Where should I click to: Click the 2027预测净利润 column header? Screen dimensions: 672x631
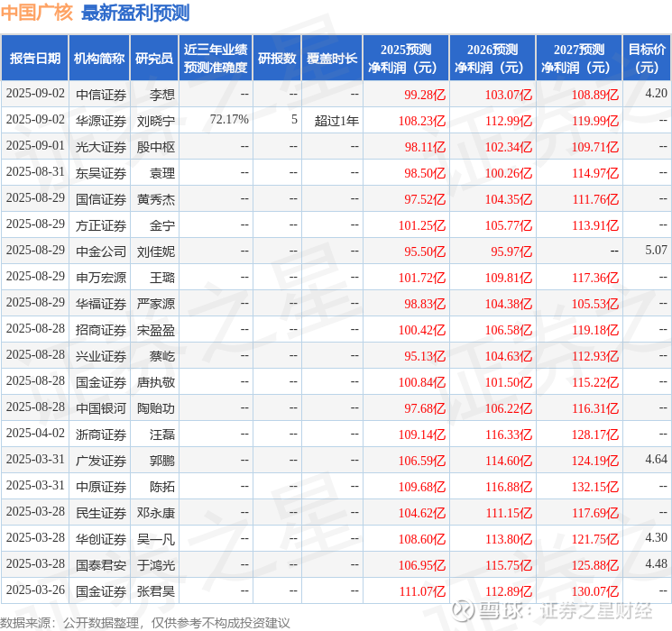(x=579, y=59)
